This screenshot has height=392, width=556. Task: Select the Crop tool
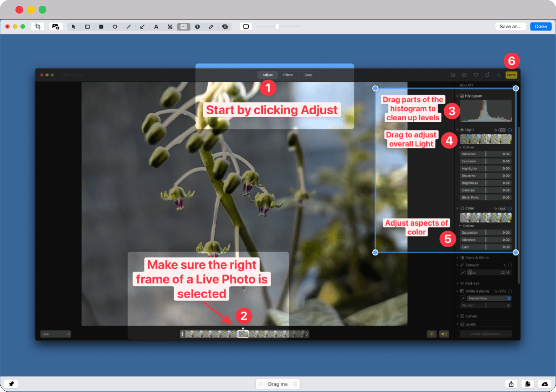(x=38, y=27)
